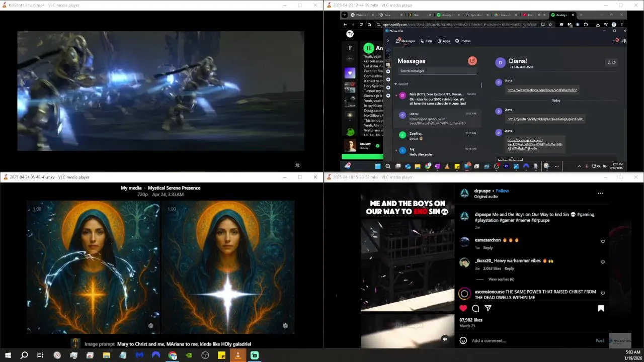Image resolution: width=644 pixels, height=362 pixels.
Task: Click the Search messages field
Action: pos(437,71)
